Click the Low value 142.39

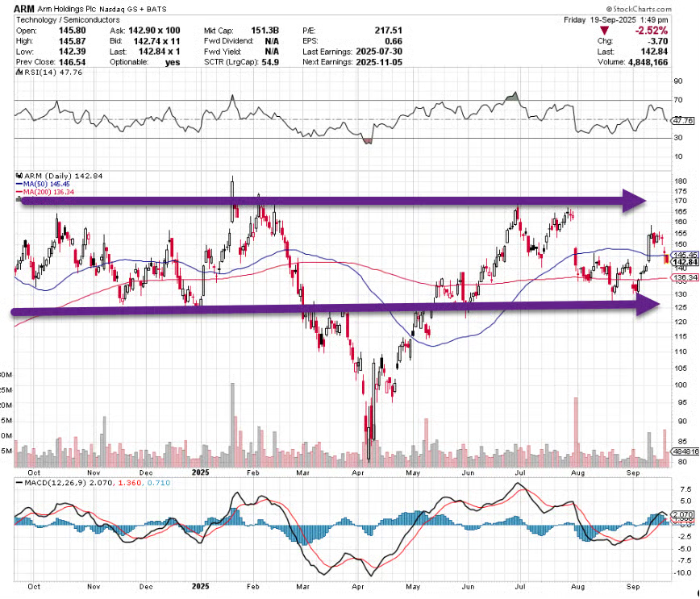coord(72,52)
